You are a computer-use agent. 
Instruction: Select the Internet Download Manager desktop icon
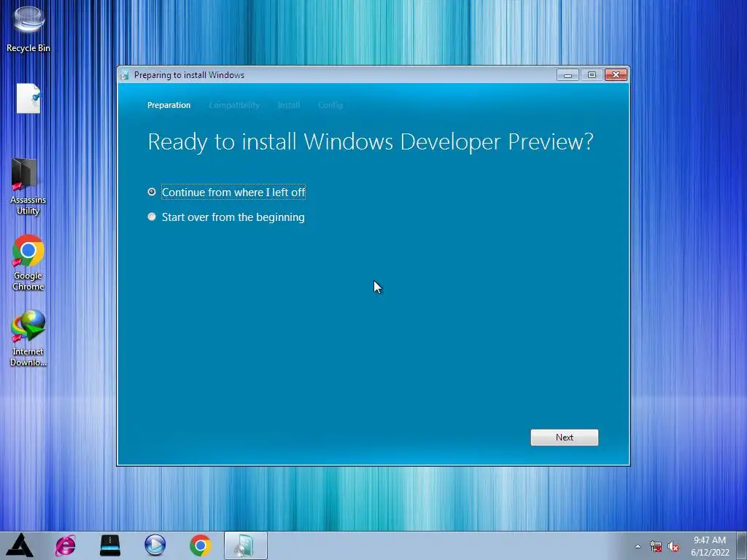[x=28, y=338]
